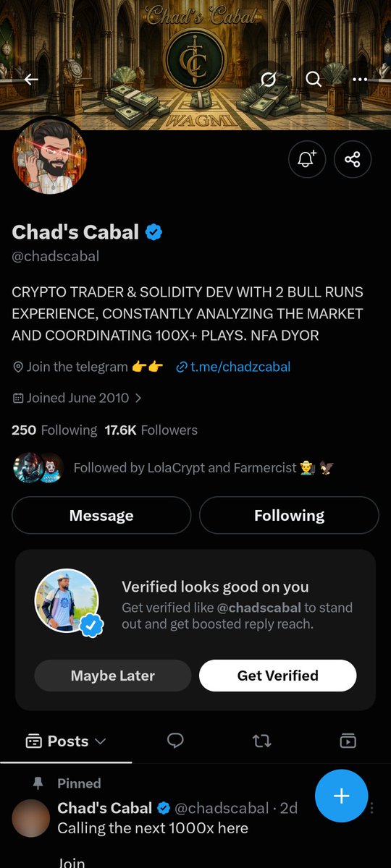Switch to the replies tab icon
The image size is (391, 868).
tap(175, 741)
